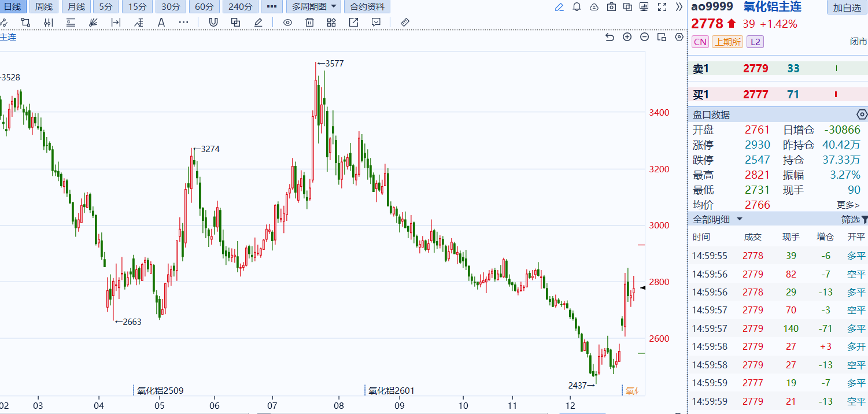
Task: Select the ruler measurement tool
Action: pos(405,23)
